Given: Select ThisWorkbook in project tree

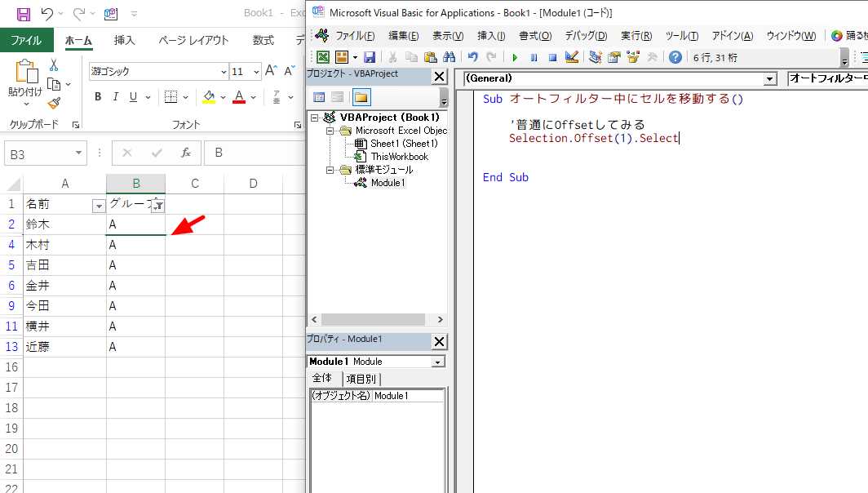Looking at the screenshot, I should tap(400, 157).
